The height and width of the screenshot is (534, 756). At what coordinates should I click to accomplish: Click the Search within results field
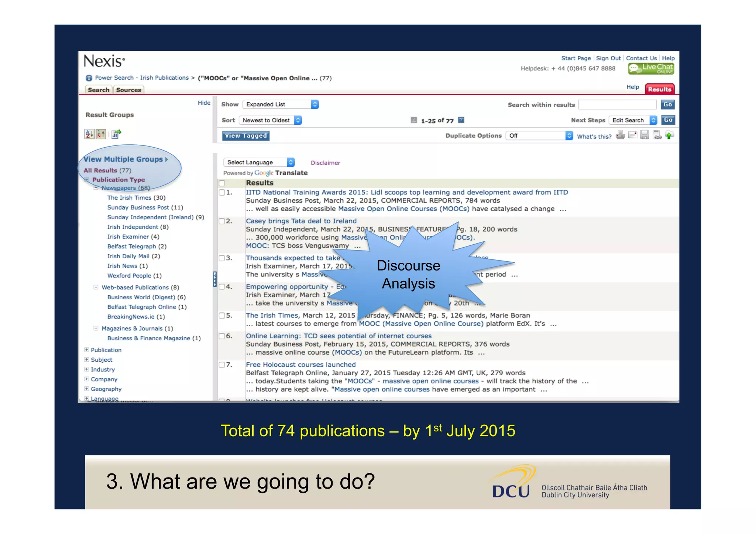pos(617,105)
